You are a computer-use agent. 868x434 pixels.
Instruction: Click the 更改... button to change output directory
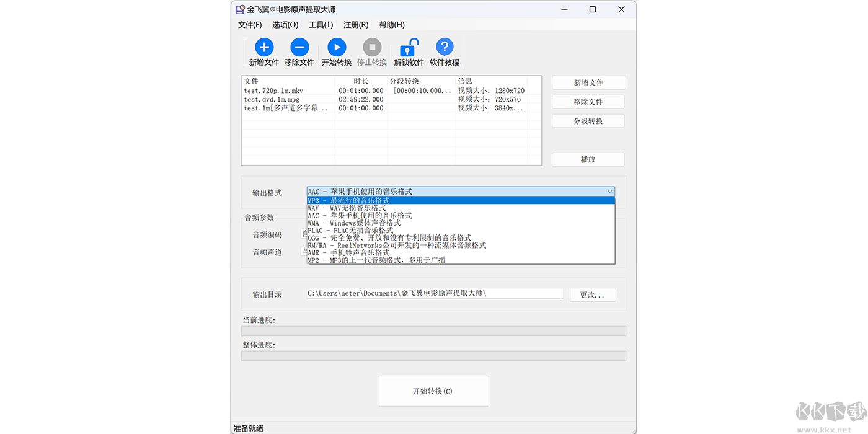point(593,294)
